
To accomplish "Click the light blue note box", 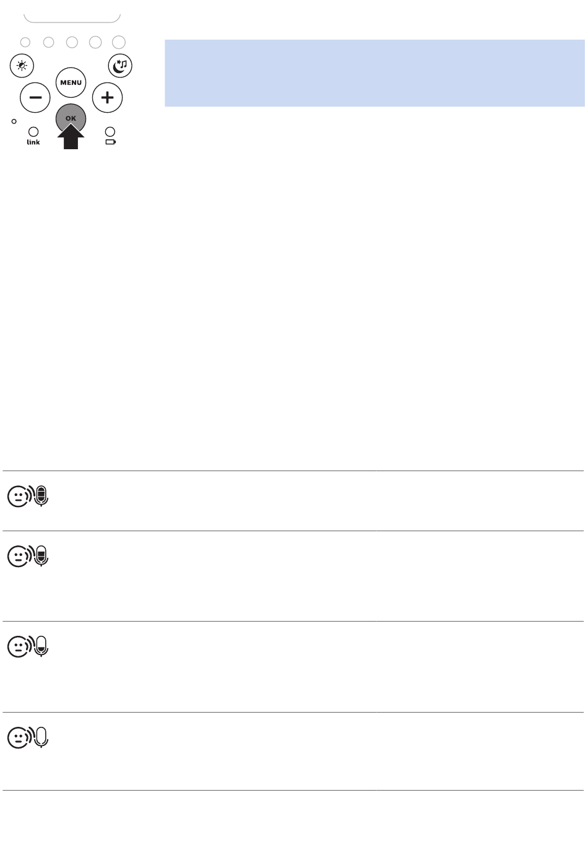I will [x=374, y=73].
